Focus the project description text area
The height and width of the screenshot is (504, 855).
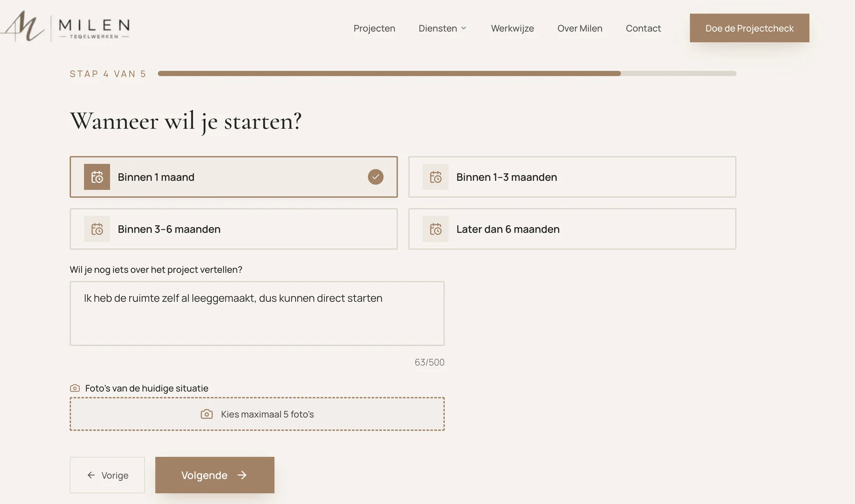(x=257, y=314)
